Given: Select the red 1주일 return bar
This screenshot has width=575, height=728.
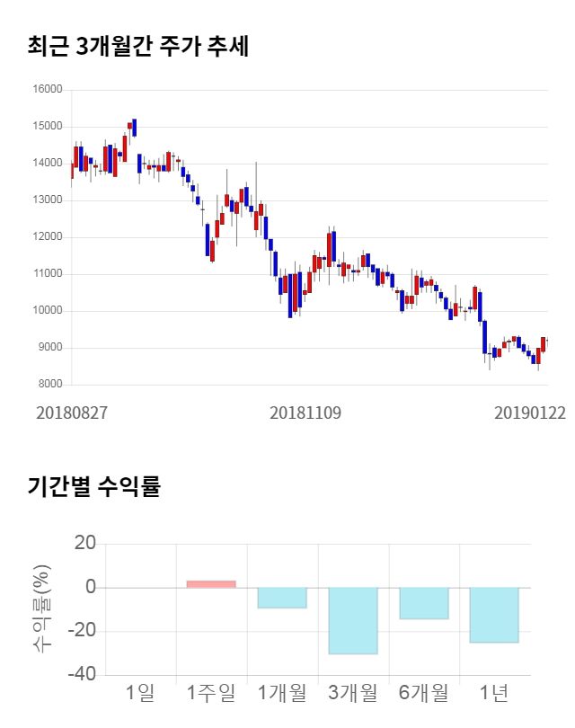Looking at the screenshot, I should coord(211,584).
